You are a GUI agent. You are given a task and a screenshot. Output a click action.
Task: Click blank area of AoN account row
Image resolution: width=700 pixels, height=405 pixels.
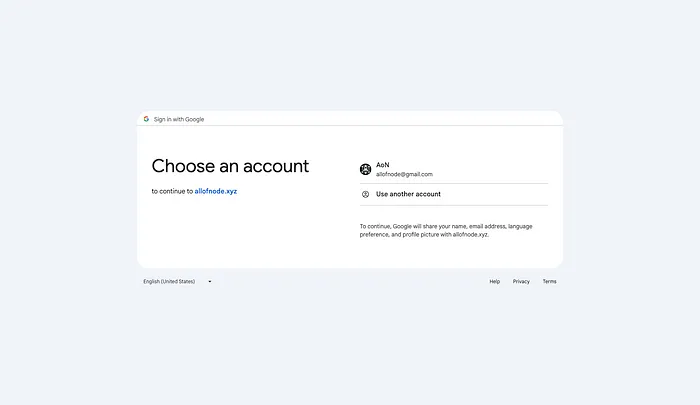click(x=491, y=170)
